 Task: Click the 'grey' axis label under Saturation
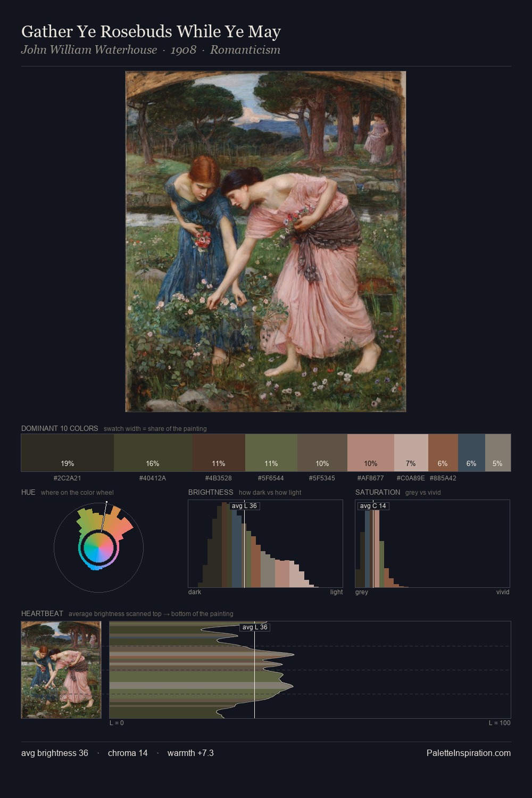(362, 592)
